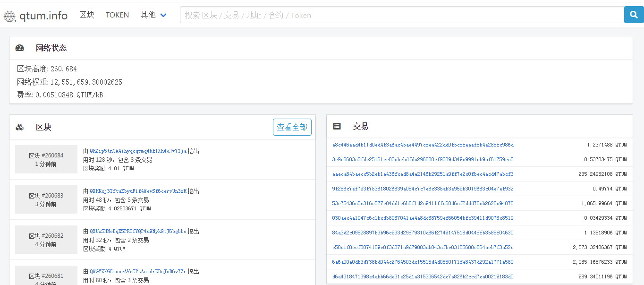Open transaction hash starting 84a3d2c09828
This screenshot has height=285, width=644.
423,233
